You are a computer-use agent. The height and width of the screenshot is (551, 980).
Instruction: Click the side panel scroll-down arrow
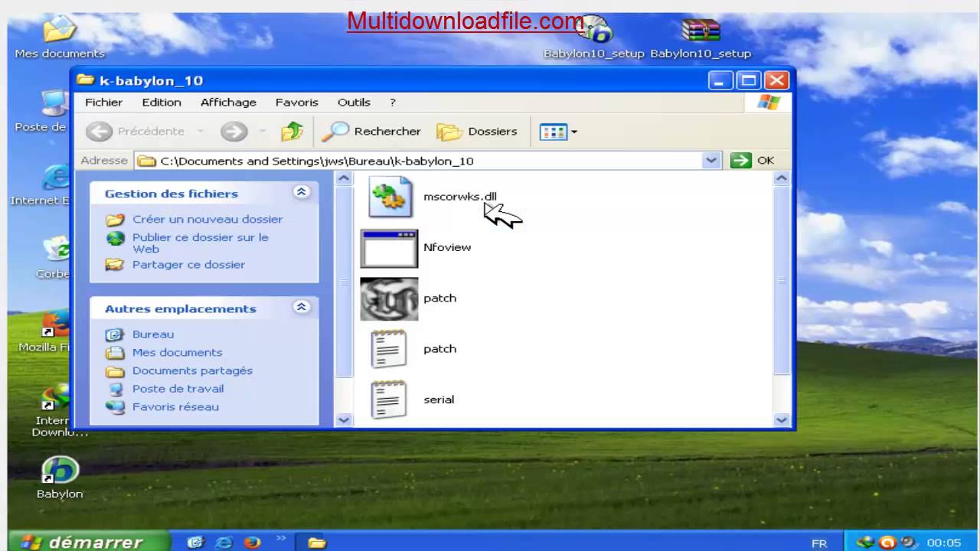(344, 419)
